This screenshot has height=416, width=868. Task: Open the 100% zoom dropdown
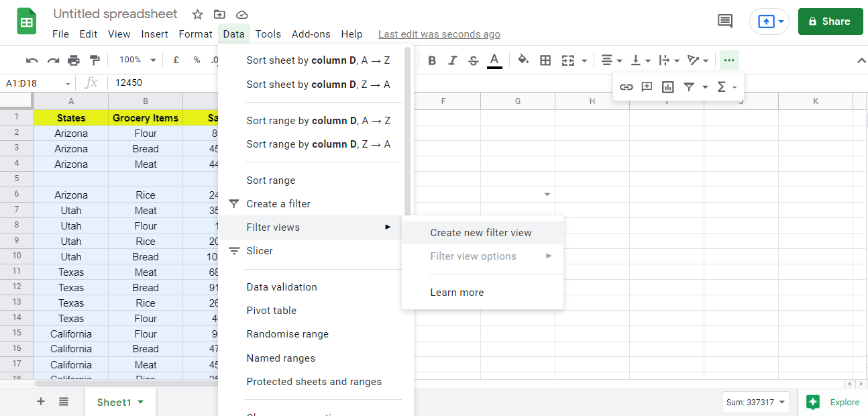[x=137, y=60]
